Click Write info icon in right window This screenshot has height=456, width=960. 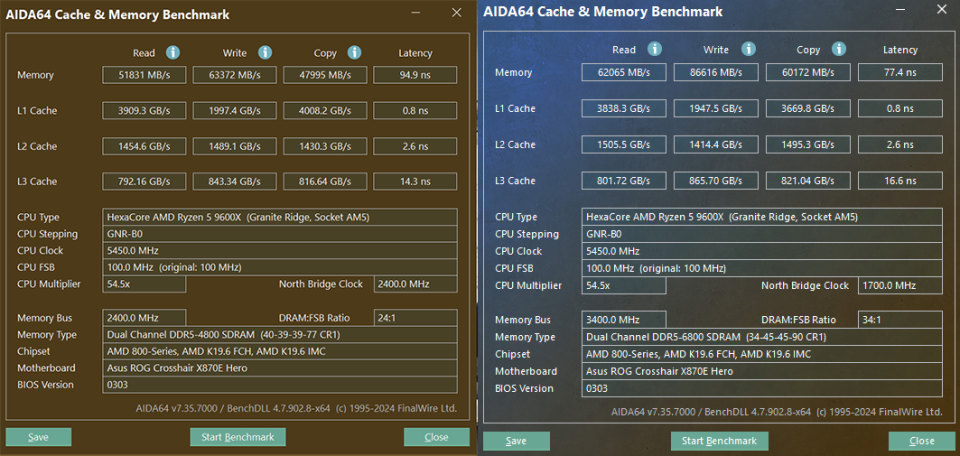(748, 49)
